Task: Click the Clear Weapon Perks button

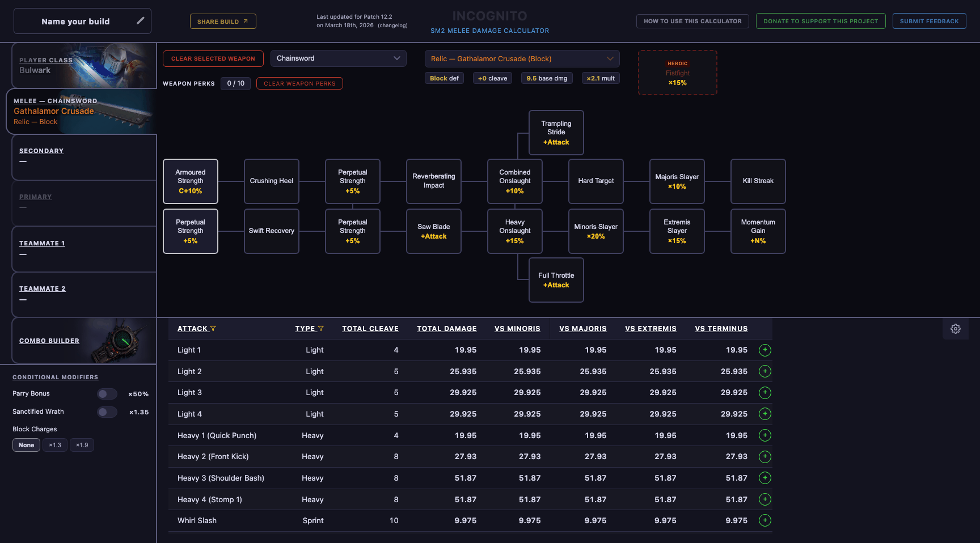Action: 299,83
